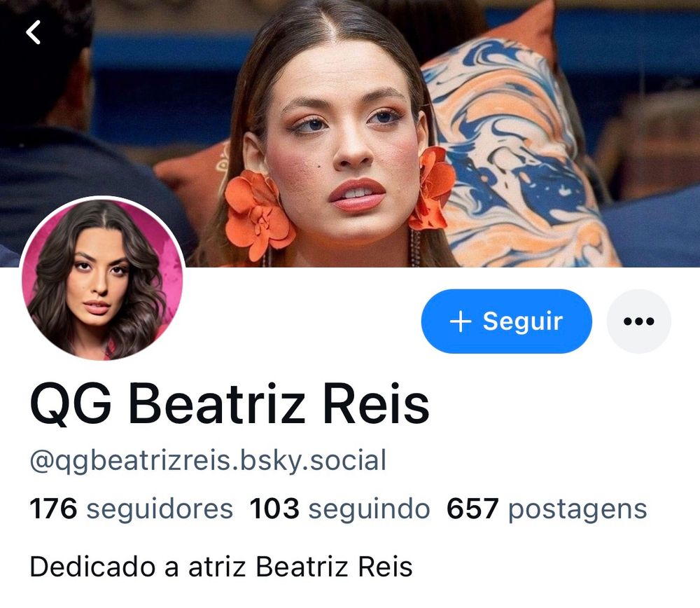The image size is (700, 608).
Task: Click the plus icon inside the Seguir button
Action: point(461,322)
